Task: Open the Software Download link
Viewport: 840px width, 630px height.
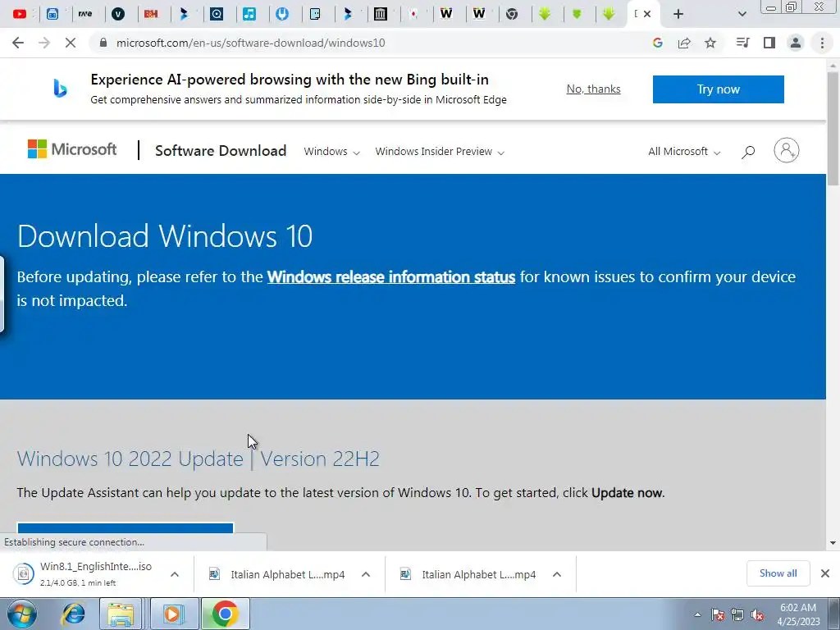Action: coord(221,151)
